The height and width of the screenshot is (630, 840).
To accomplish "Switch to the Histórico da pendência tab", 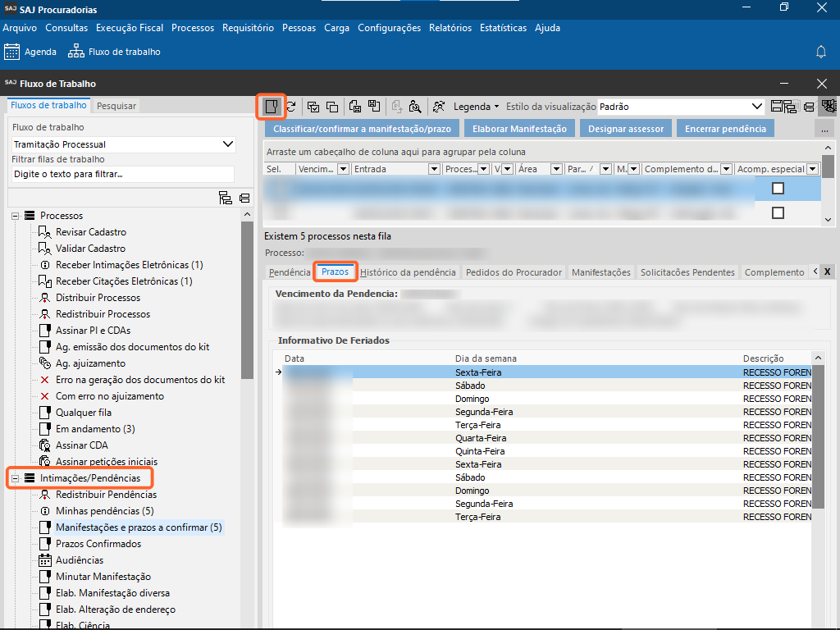I will tap(408, 272).
